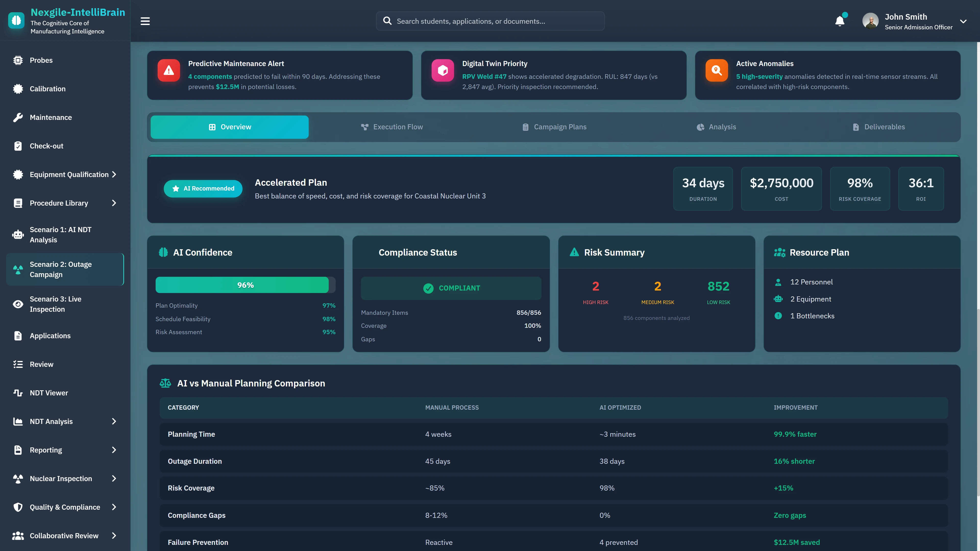Click the COMPLIANT status badge
The height and width of the screenshot is (551, 980).
(x=451, y=288)
